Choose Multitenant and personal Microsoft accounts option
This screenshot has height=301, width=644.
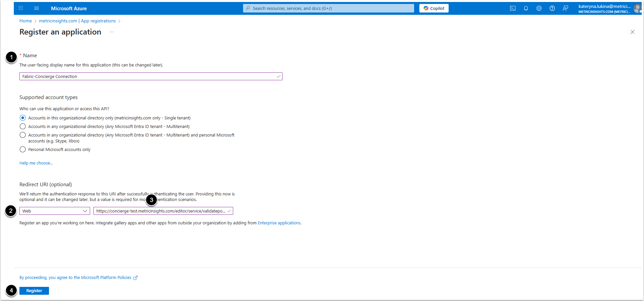coord(23,135)
